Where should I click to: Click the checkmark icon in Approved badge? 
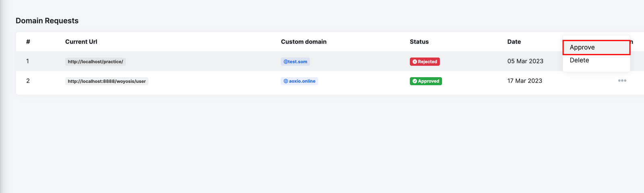[x=415, y=81]
